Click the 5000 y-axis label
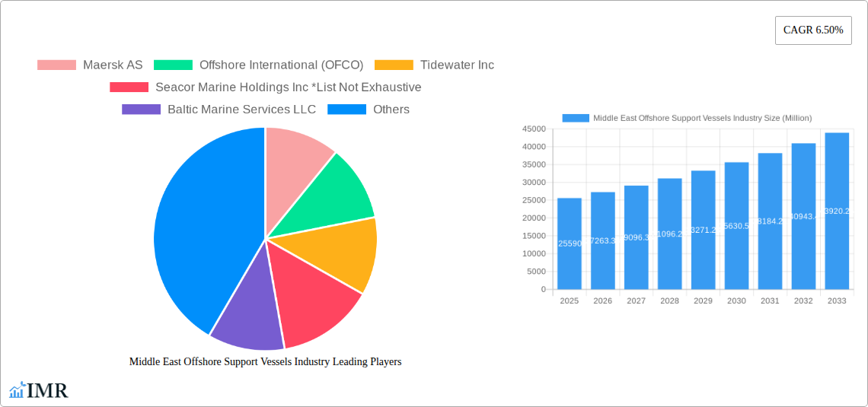Viewport: 868px width, 407px height. coord(536,272)
